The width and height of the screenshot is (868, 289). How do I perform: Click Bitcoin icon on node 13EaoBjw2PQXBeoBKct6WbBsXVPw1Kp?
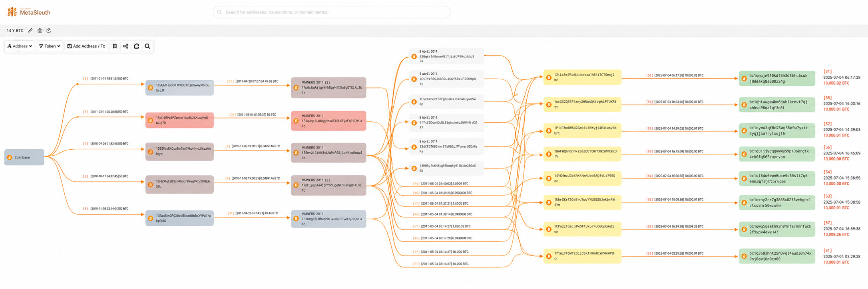pyautogui.click(x=151, y=218)
